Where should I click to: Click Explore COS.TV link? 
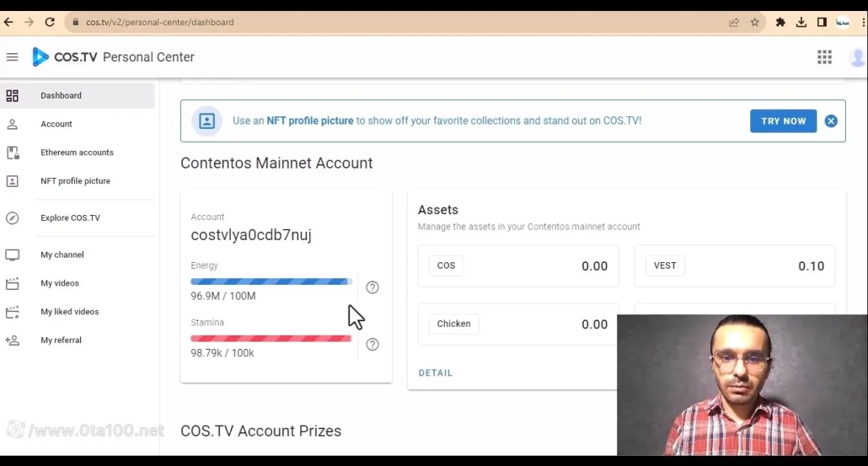click(70, 218)
